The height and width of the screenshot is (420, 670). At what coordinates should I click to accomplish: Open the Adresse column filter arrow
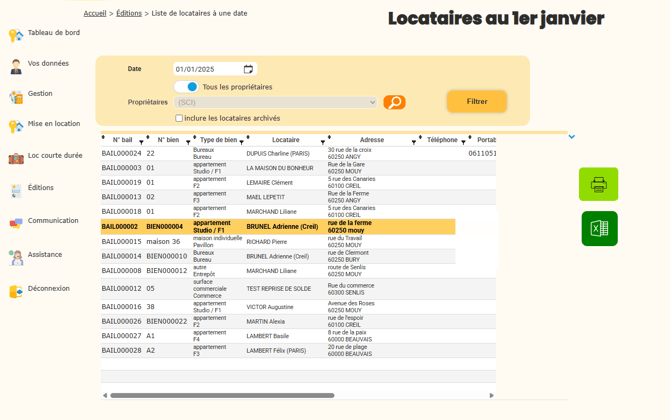pyautogui.click(x=413, y=142)
